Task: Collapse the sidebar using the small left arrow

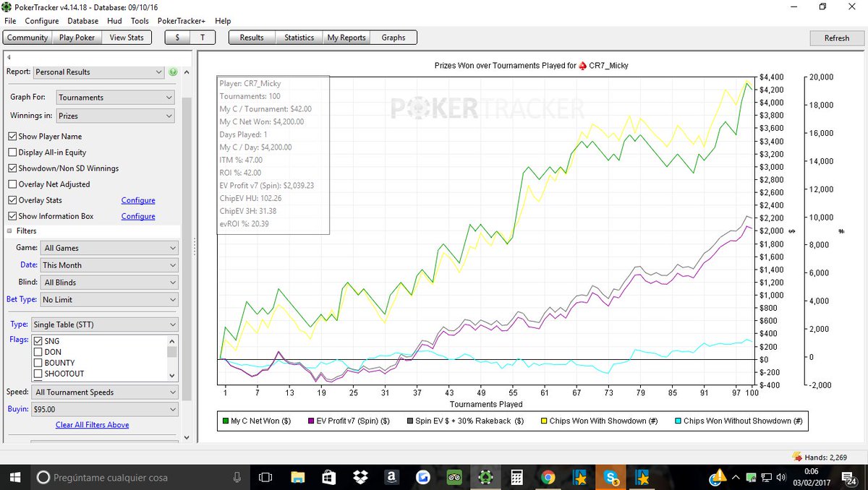Action: (x=9, y=57)
